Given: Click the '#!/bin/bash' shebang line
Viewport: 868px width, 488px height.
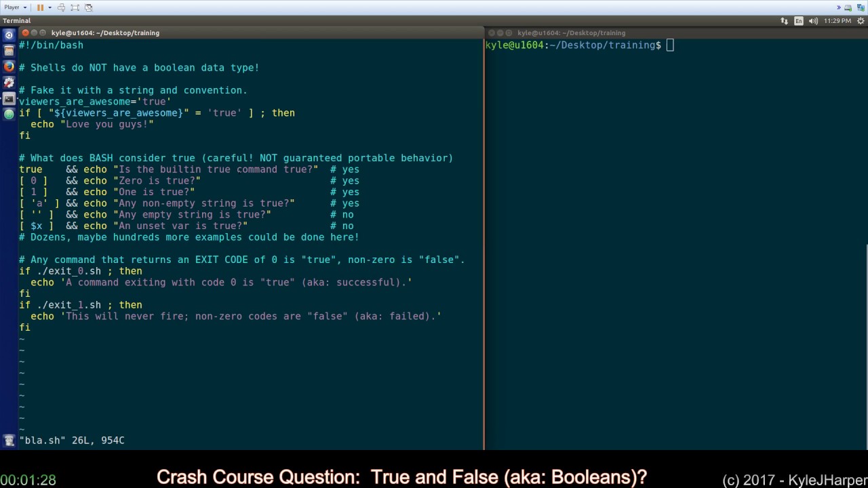Looking at the screenshot, I should click(51, 45).
